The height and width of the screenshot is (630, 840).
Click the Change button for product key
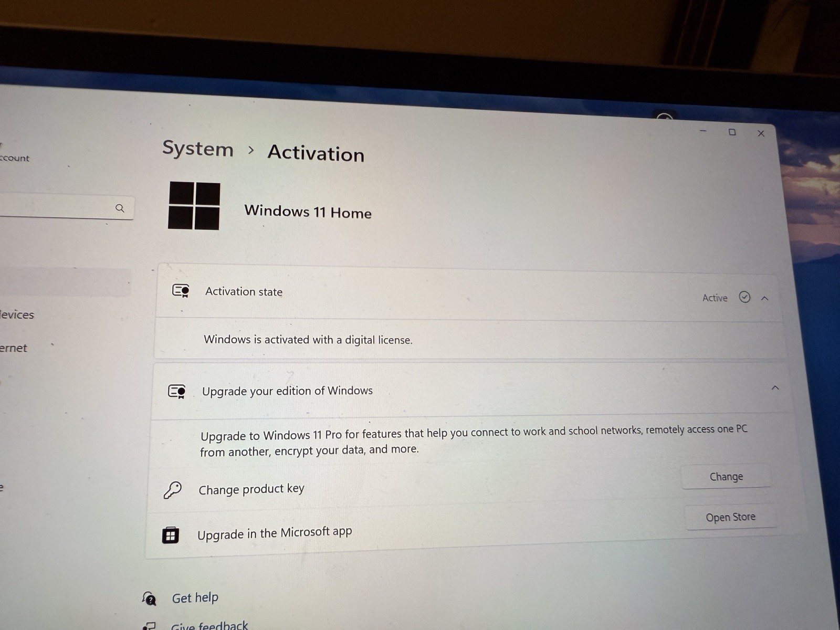point(726,477)
